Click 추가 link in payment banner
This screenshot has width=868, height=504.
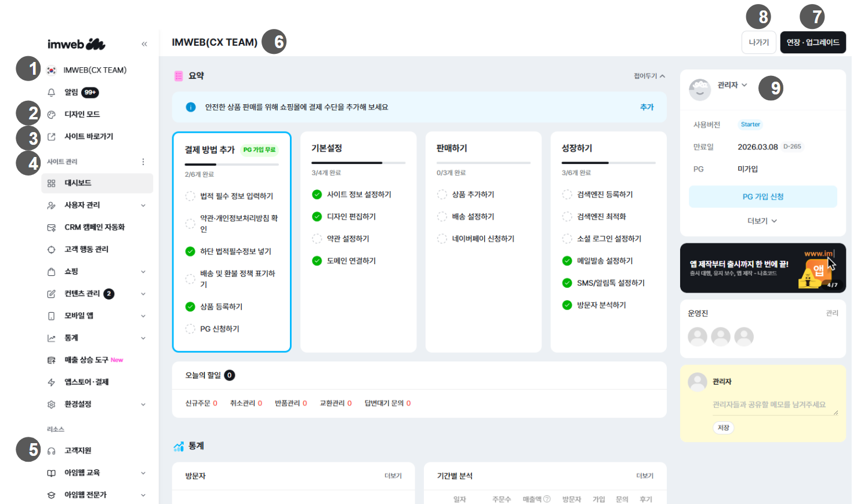(x=647, y=107)
